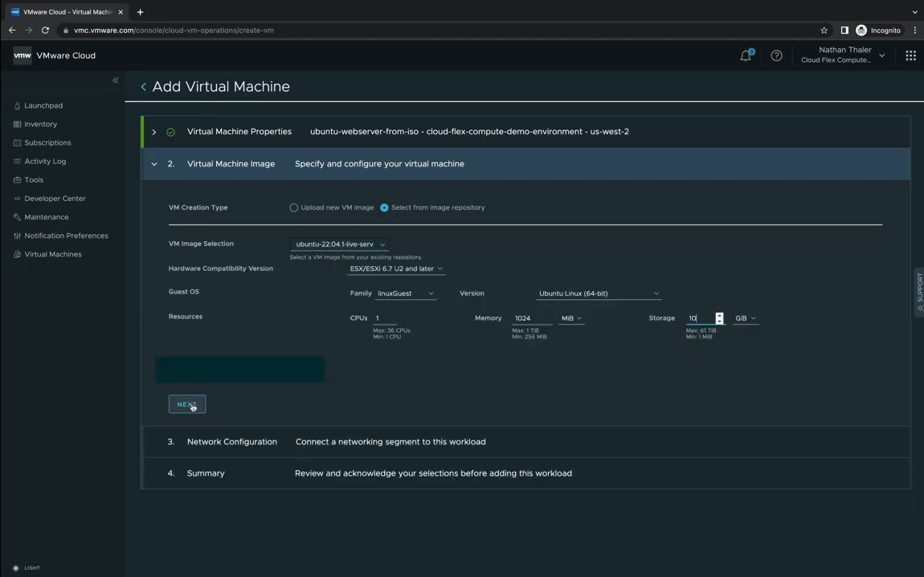This screenshot has height=577, width=924.
Task: Open Developer Center in the sidebar
Action: 55,198
